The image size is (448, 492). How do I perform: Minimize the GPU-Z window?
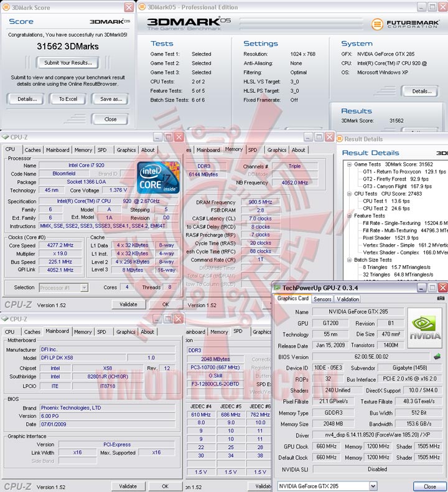pos(421,288)
